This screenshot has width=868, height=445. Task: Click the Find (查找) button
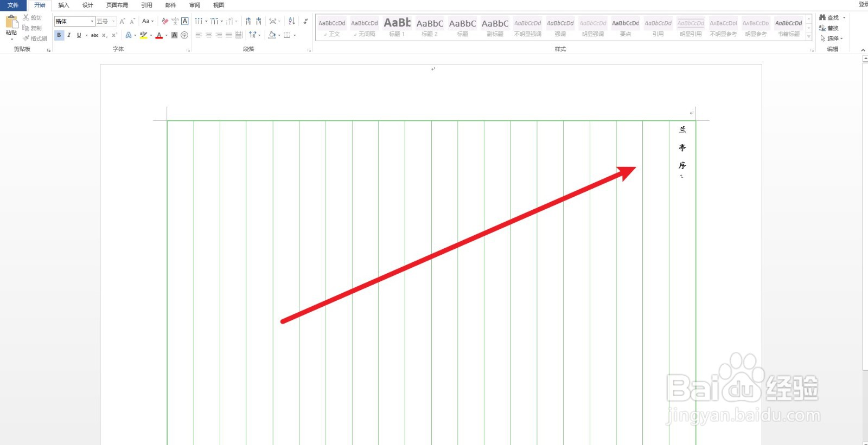coord(829,17)
